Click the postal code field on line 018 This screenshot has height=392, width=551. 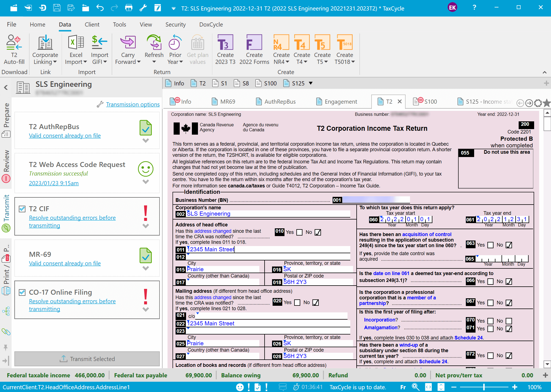coord(318,282)
